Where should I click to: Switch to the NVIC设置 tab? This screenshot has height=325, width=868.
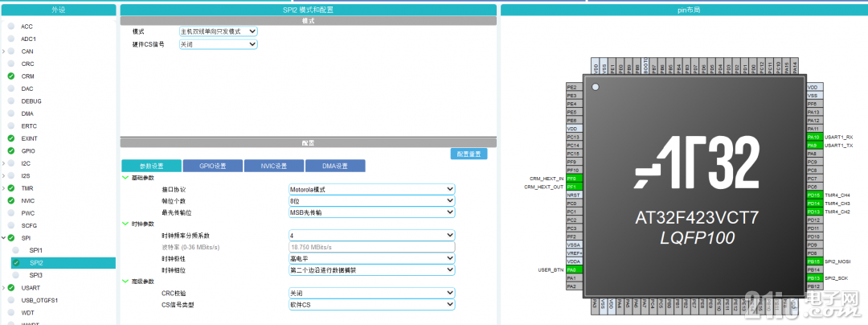coord(274,166)
